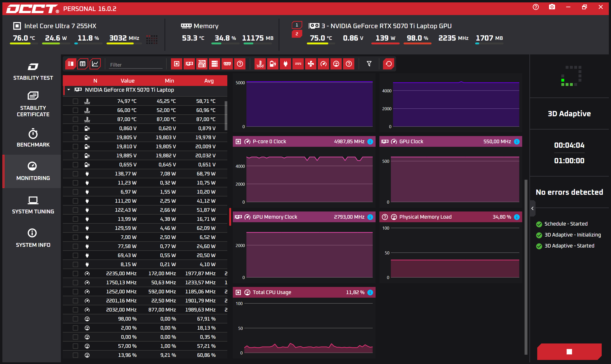Check the 74,97 °C temperature row checkbox
The image size is (611, 364).
[75, 101]
